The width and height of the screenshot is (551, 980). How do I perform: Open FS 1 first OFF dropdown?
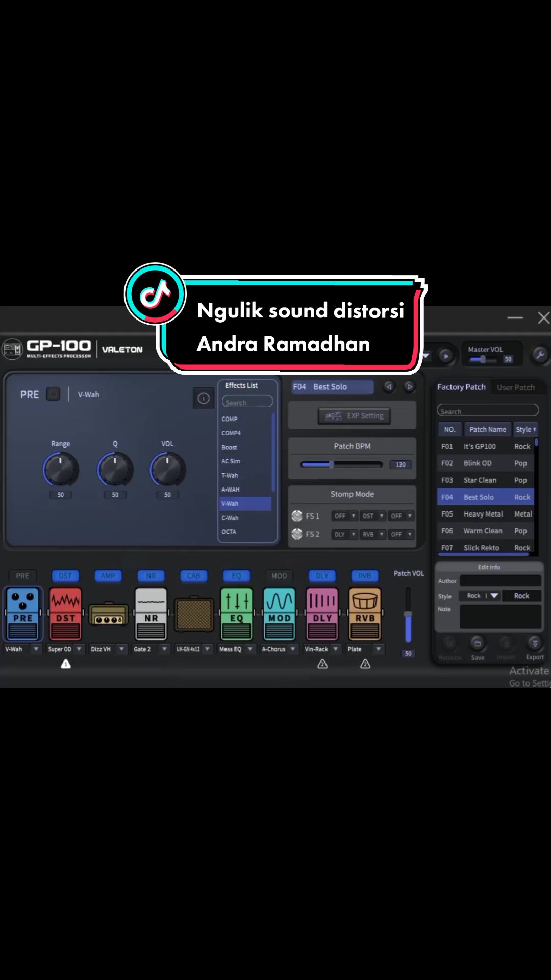point(344,516)
